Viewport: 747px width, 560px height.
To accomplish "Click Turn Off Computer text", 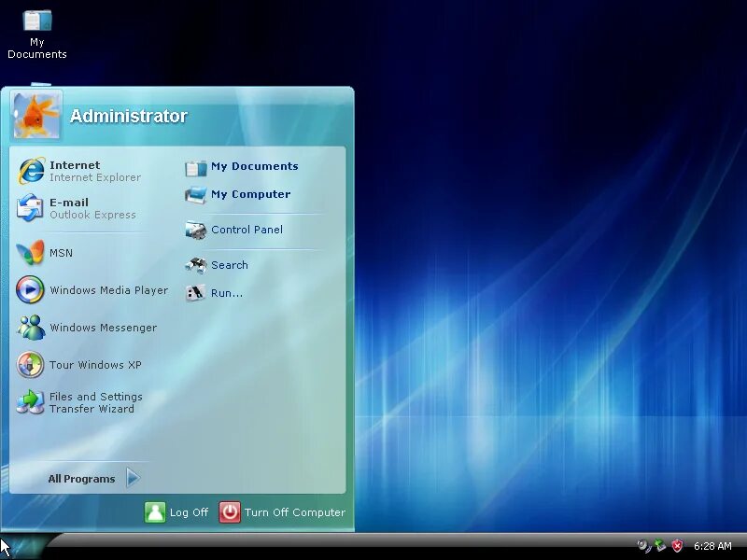I will click(295, 512).
